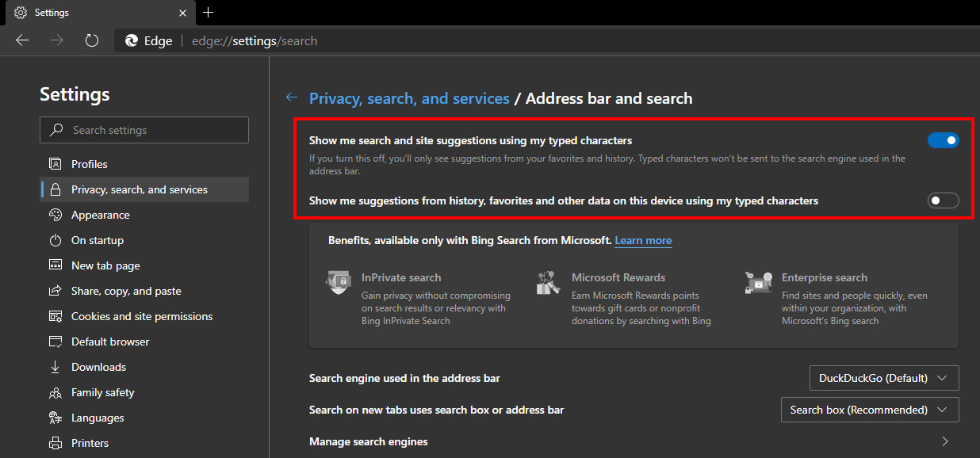Image resolution: width=980 pixels, height=458 pixels.
Task: Enable suggestions from history and favorites toggle
Action: pyautogui.click(x=944, y=200)
